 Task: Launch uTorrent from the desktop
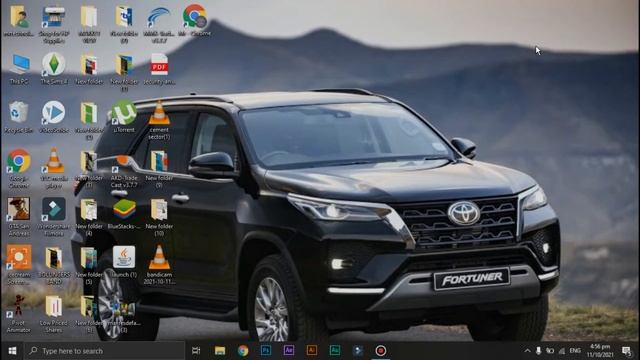[x=124, y=117]
